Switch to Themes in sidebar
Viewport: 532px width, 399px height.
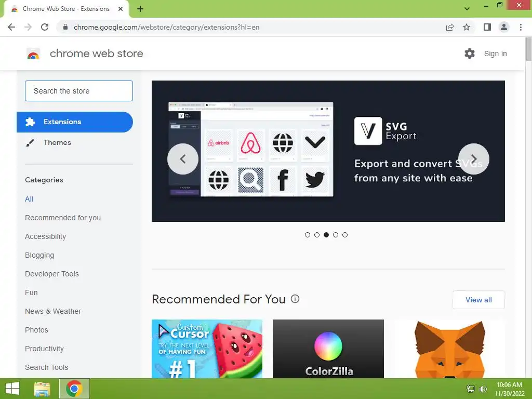click(57, 142)
